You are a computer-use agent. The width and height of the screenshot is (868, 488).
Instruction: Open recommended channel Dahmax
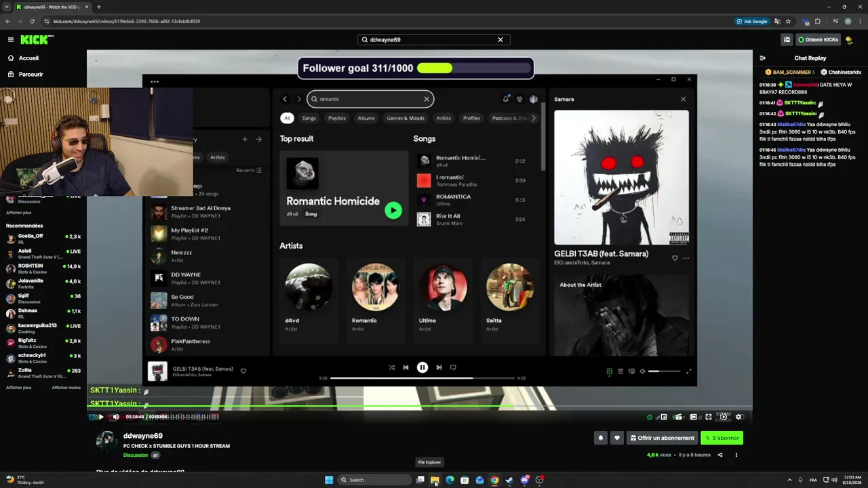(x=43, y=312)
